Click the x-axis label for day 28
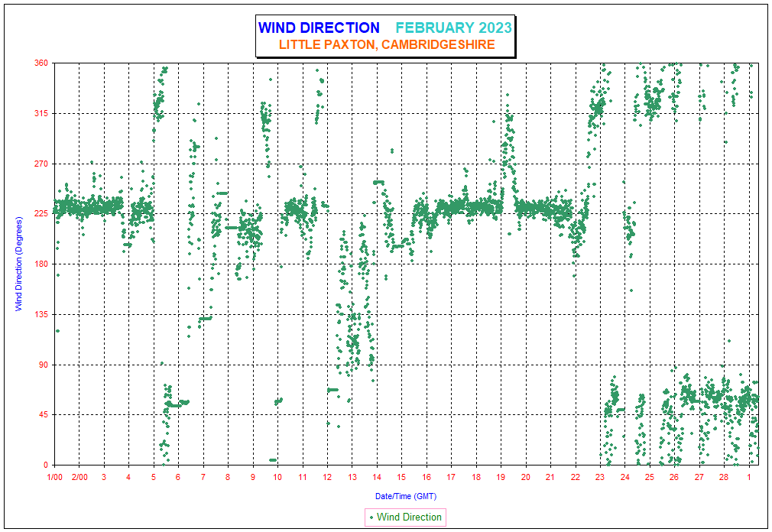The height and width of the screenshot is (532, 772). tap(724, 477)
